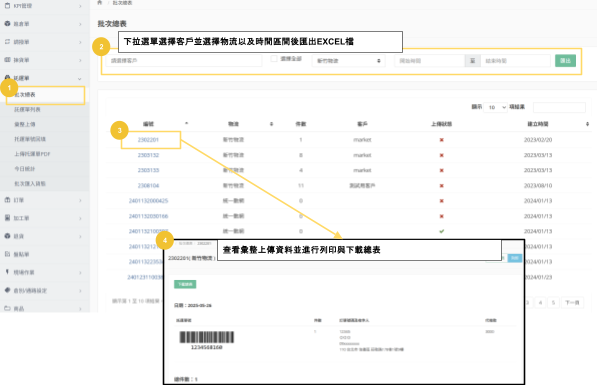Open batch link 2401132030166

(x=148, y=216)
